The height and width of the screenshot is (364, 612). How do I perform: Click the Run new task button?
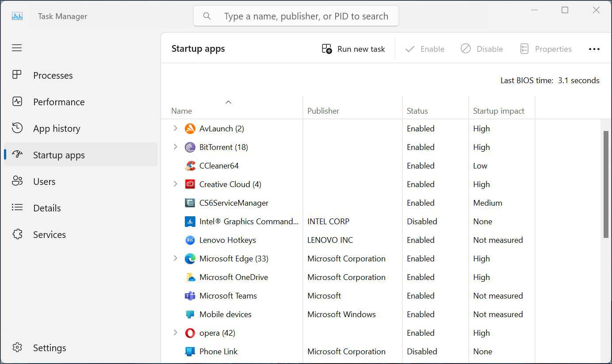coord(353,49)
